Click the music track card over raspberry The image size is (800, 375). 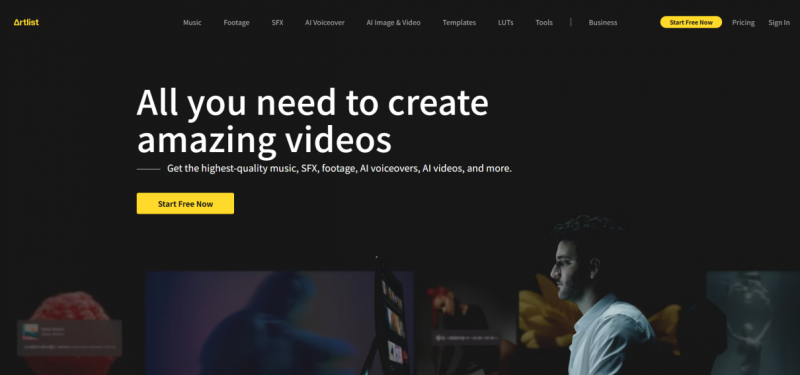(x=69, y=338)
